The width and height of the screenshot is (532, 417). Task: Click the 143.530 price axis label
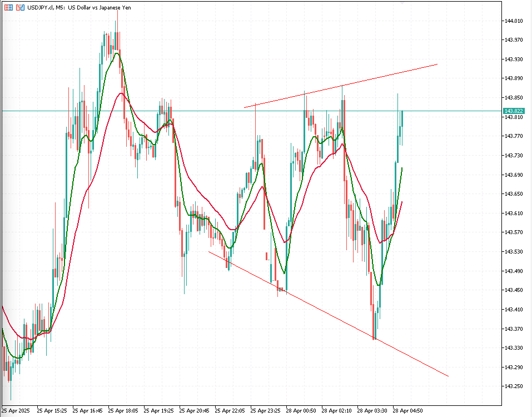pyautogui.click(x=514, y=251)
